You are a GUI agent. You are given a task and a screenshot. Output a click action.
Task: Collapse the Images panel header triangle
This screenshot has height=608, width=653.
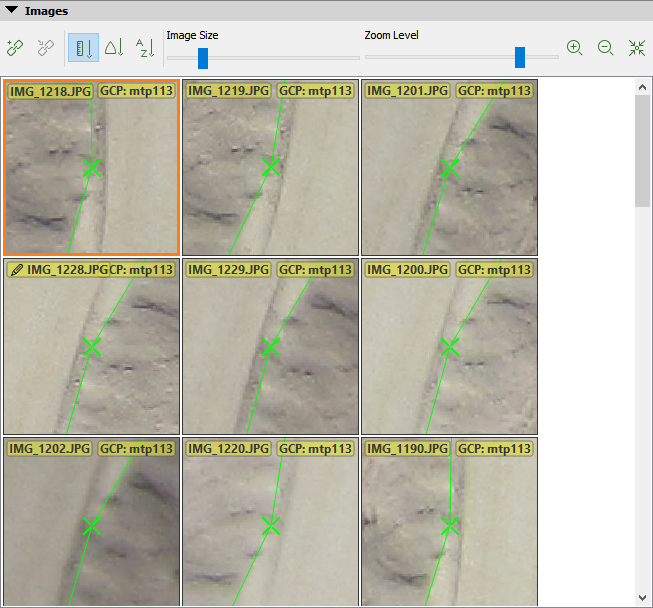point(10,11)
